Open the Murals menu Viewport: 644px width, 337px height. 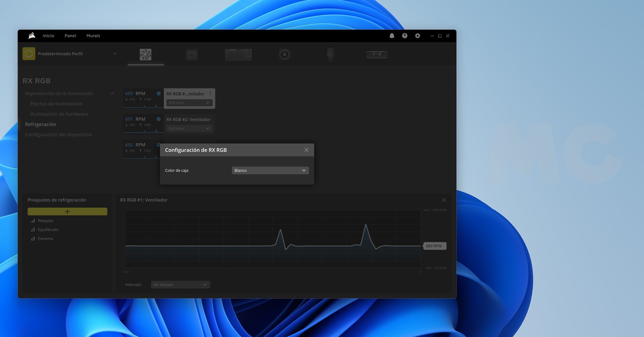tap(93, 36)
